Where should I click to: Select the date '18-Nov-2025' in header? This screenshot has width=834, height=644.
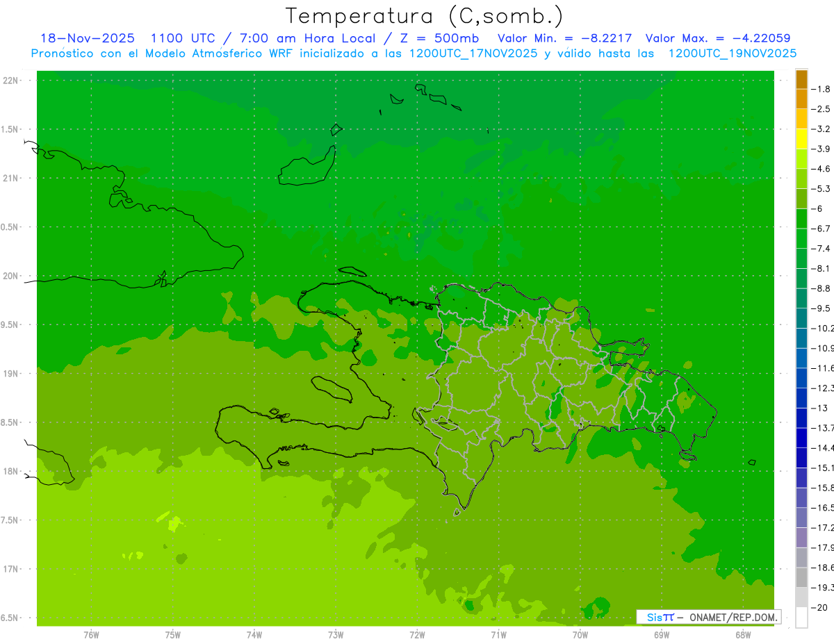pos(88,38)
